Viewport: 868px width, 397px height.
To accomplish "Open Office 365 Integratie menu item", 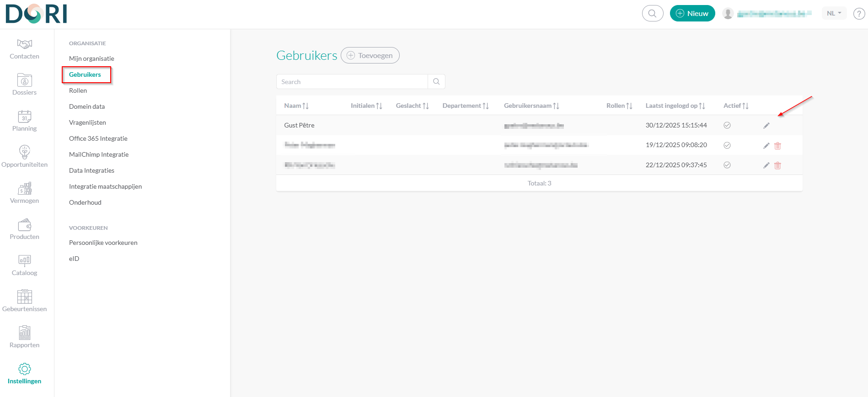I will [x=98, y=138].
